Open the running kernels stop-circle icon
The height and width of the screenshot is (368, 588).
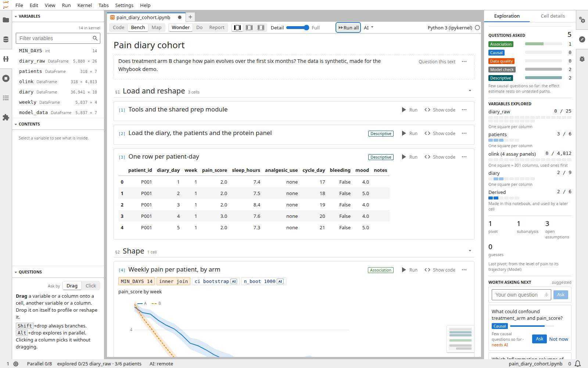pyautogui.click(x=6, y=78)
